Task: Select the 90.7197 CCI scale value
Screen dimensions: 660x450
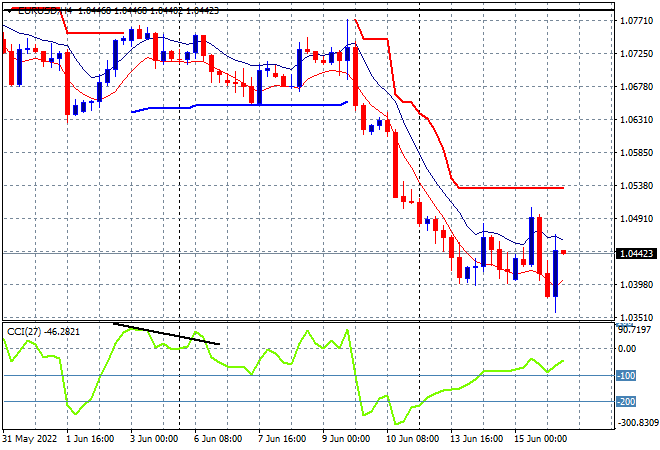Action: click(x=635, y=330)
